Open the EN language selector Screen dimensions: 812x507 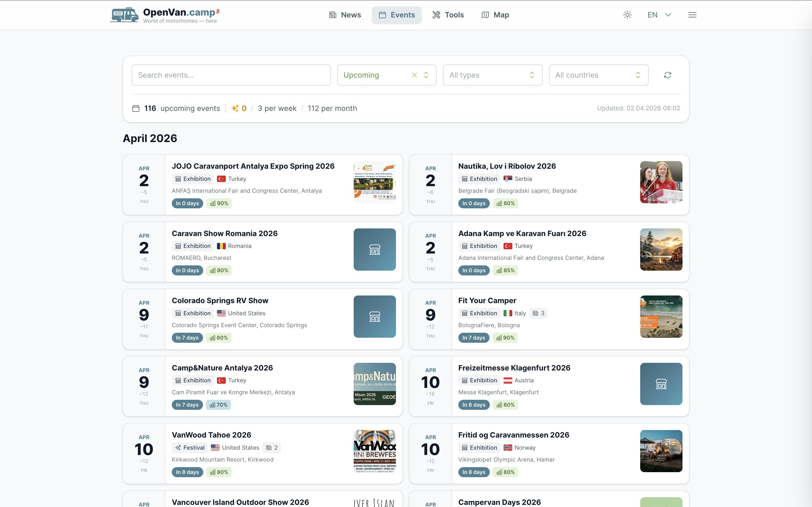(659, 15)
